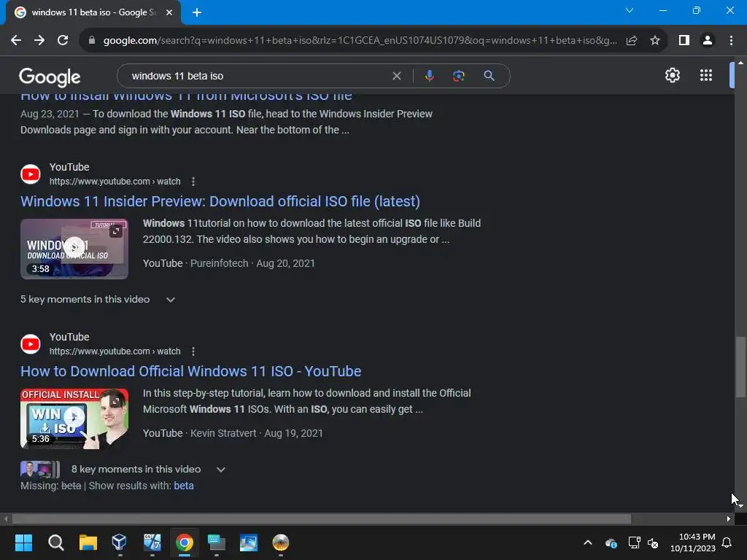Open File Explorer from the taskbar
Viewport: 747px width, 560px height.
click(x=88, y=542)
